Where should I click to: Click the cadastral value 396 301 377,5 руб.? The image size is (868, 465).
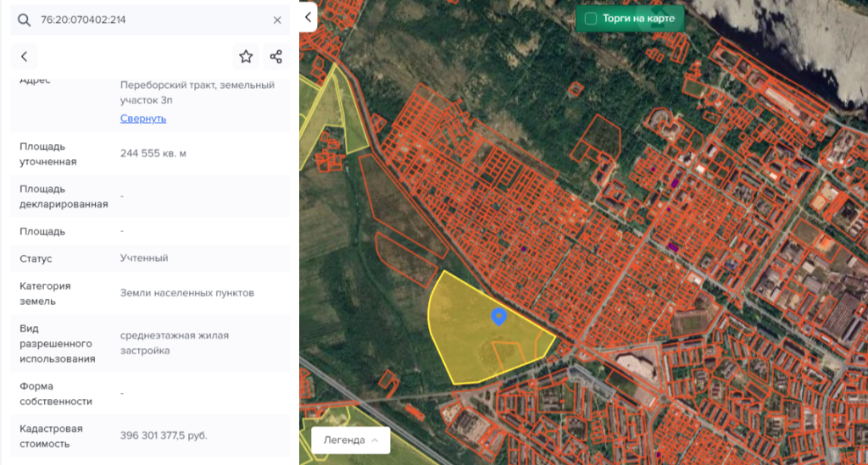[164, 435]
